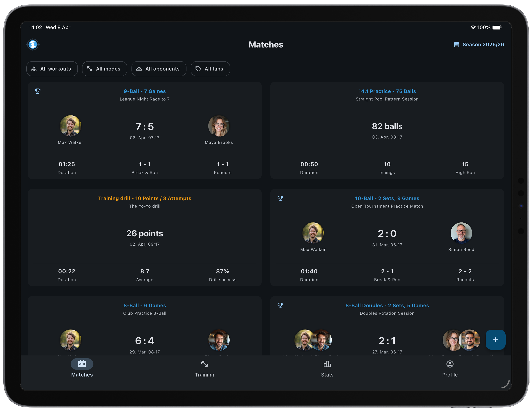Viewport: 532px width, 412px height.
Task: Select the Matches tab icon
Action: 82,364
